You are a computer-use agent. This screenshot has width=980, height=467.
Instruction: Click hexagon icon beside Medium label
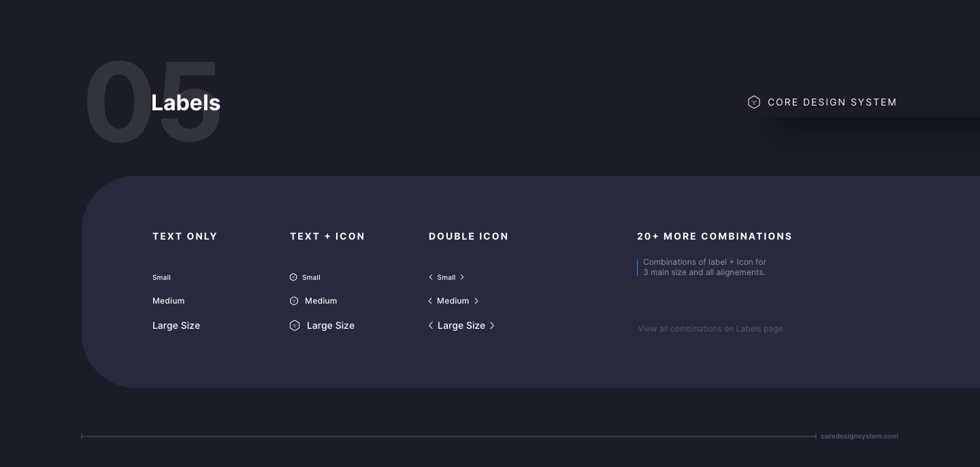pos(294,301)
